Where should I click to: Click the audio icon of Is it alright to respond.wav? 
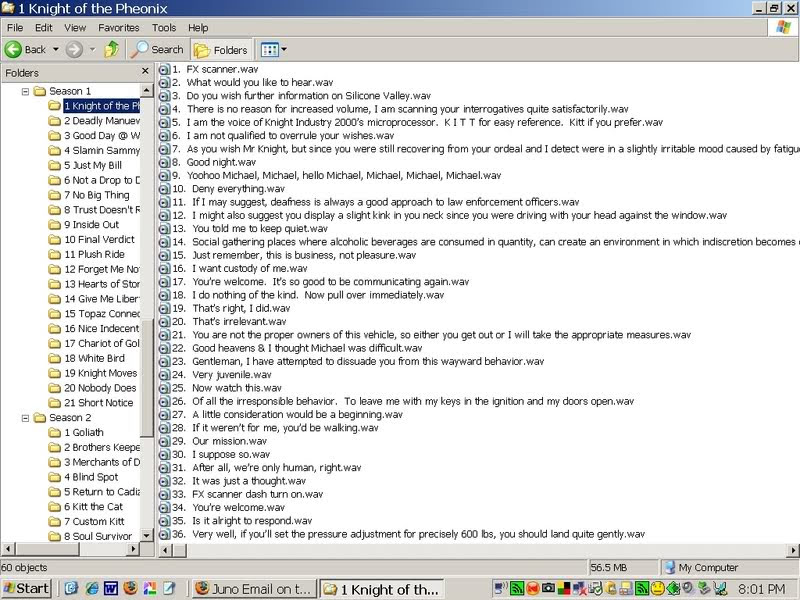pyautogui.click(x=164, y=520)
